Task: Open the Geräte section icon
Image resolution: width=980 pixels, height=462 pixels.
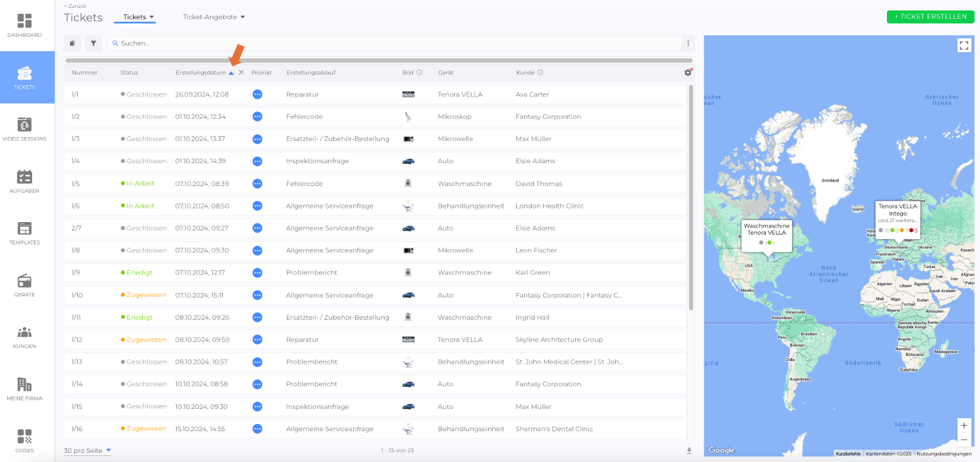Action: pyautogui.click(x=24, y=281)
